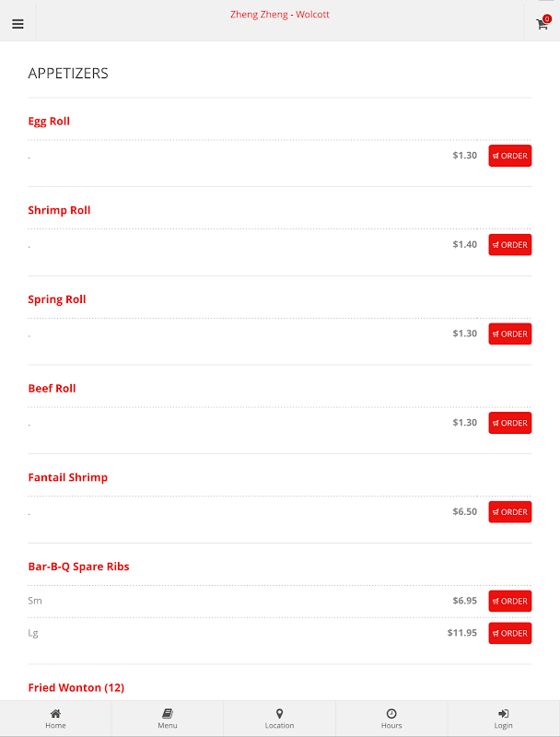Go to Home in bottom bar
560x737 pixels.
point(55,719)
